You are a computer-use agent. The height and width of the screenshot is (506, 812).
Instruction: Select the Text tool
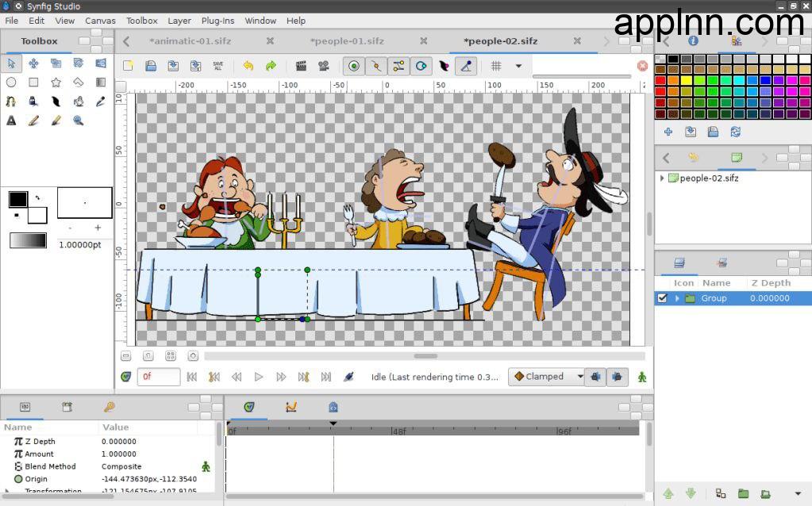pos(11,121)
